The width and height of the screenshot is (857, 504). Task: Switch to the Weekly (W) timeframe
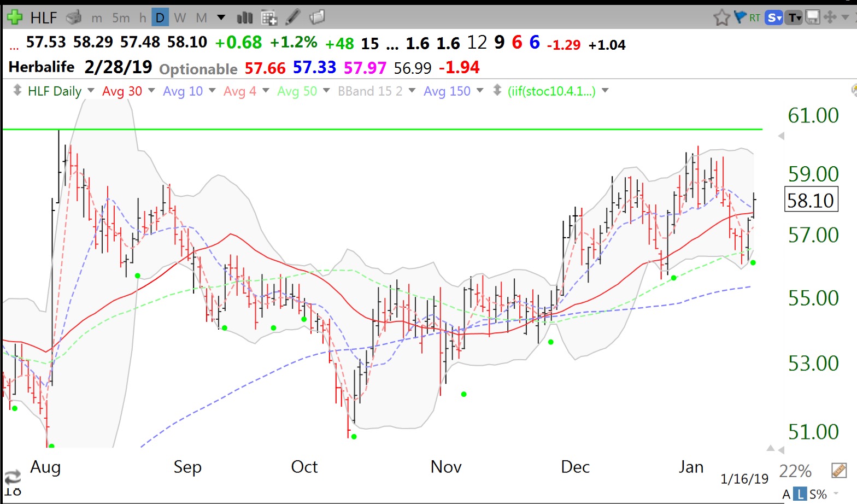point(180,18)
